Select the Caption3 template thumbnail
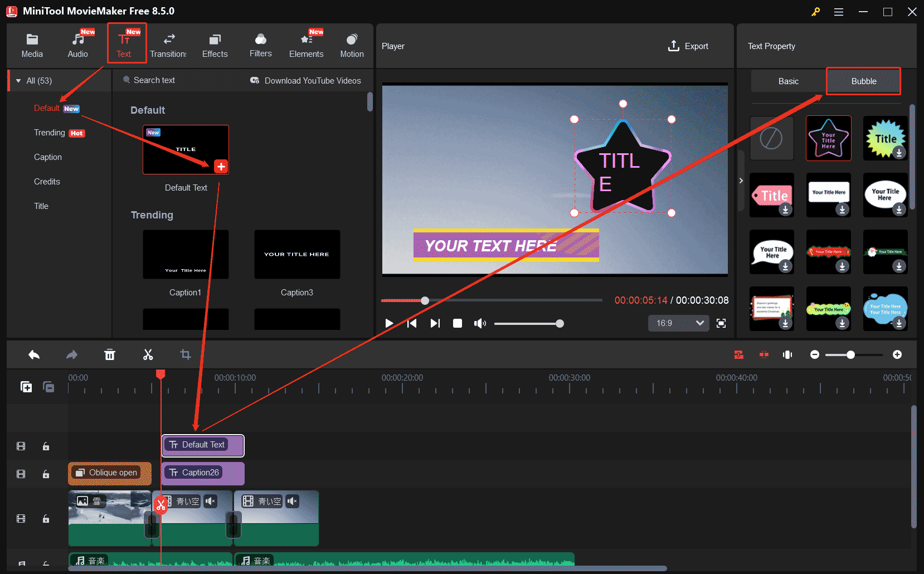The height and width of the screenshot is (574, 924). (x=297, y=254)
